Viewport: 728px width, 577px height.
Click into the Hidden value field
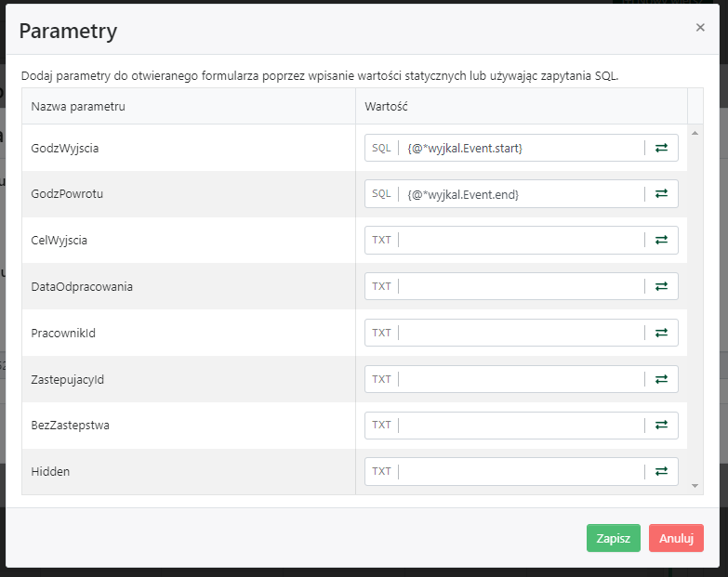tap(521, 471)
